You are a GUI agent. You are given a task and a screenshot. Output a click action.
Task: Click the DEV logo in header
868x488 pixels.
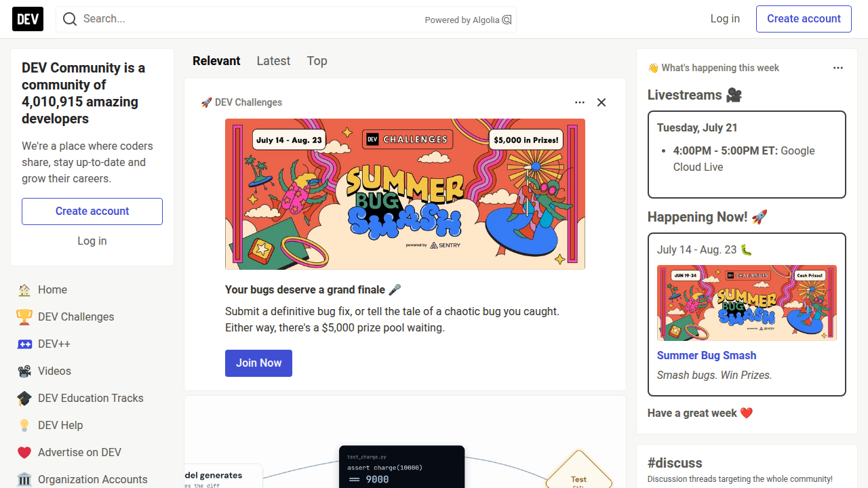[28, 19]
